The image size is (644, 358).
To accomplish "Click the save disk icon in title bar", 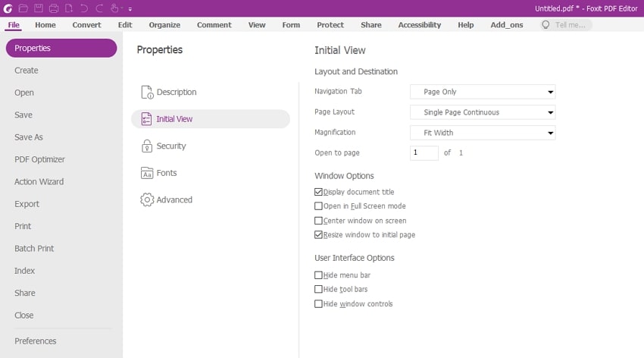I will pyautogui.click(x=39, y=8).
